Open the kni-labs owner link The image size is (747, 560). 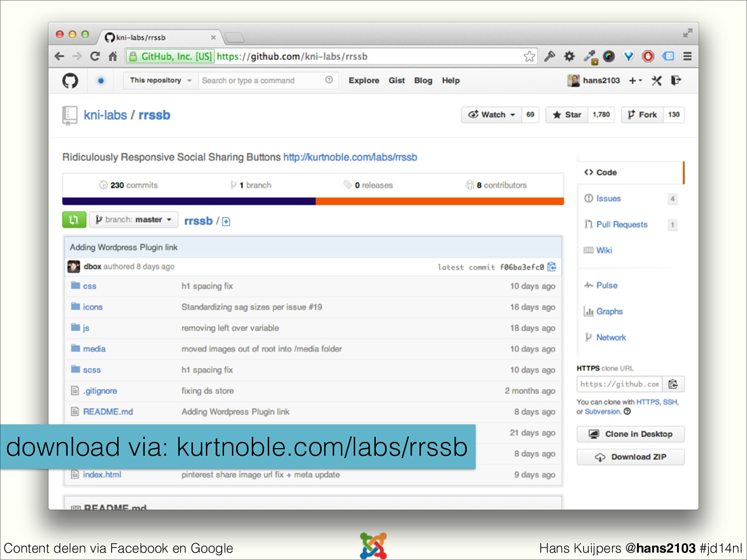105,115
